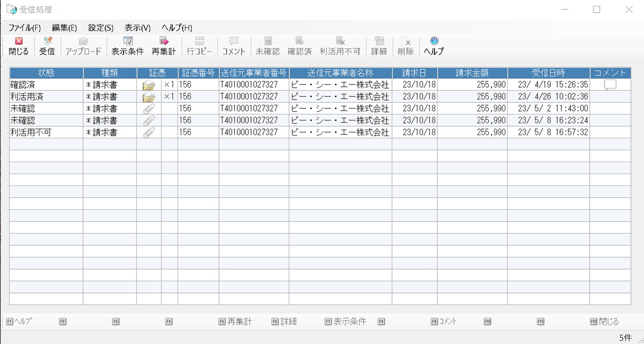Open folder icon in 確認済 row
Viewport: 644px width, 344px height.
pos(149,85)
